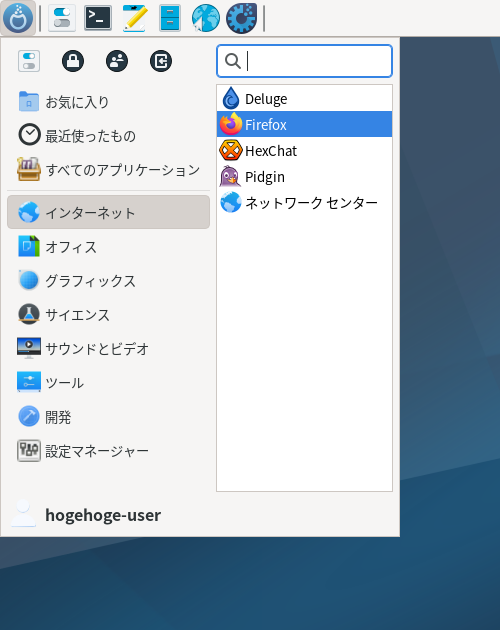Click the user avatar picture
The image size is (500, 630).
(x=23, y=513)
